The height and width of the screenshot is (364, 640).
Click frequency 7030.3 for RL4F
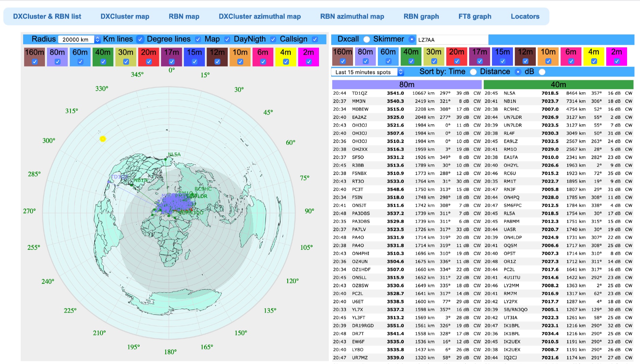point(550,133)
